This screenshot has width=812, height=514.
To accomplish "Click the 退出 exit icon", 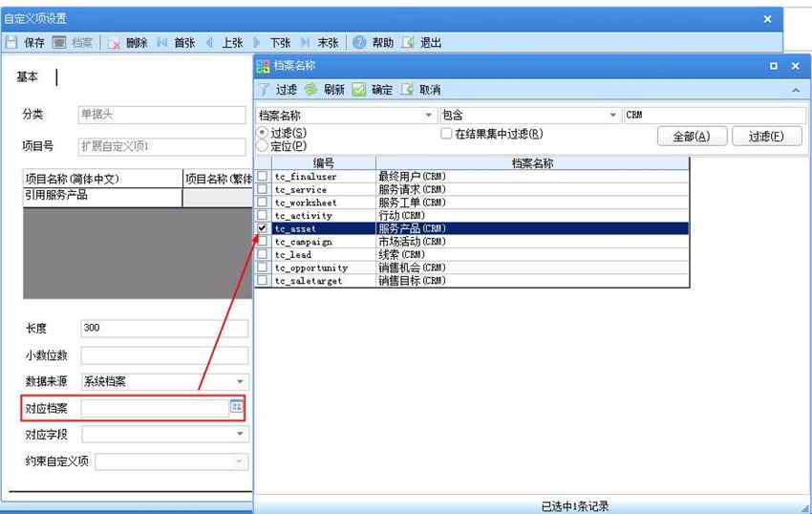I will 408,42.
